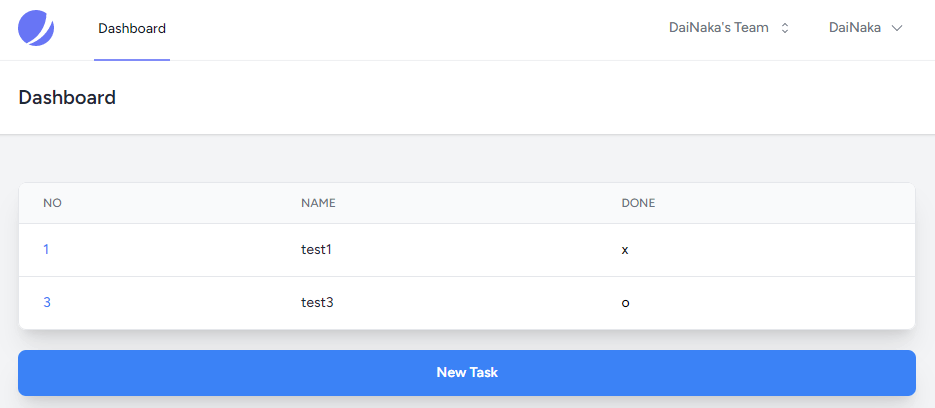Click the NAME column header
This screenshot has height=408, width=935.
318,203
